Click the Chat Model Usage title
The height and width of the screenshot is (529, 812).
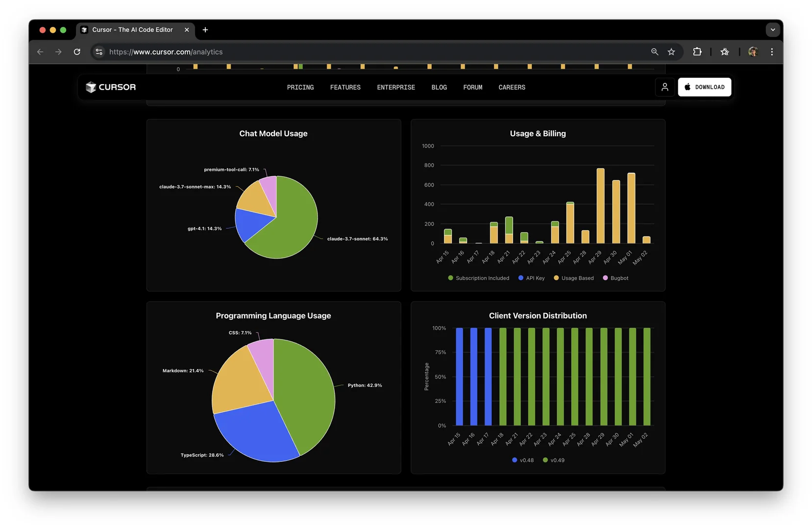pos(273,134)
